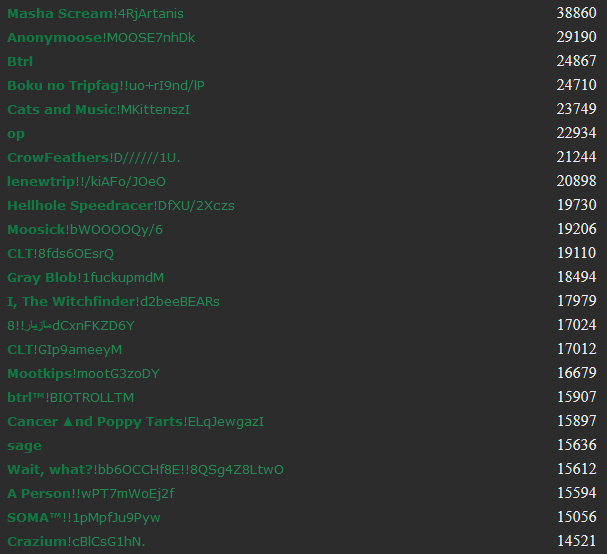Select the name Btrl
Screen dimensions: 607x554
[20, 62]
